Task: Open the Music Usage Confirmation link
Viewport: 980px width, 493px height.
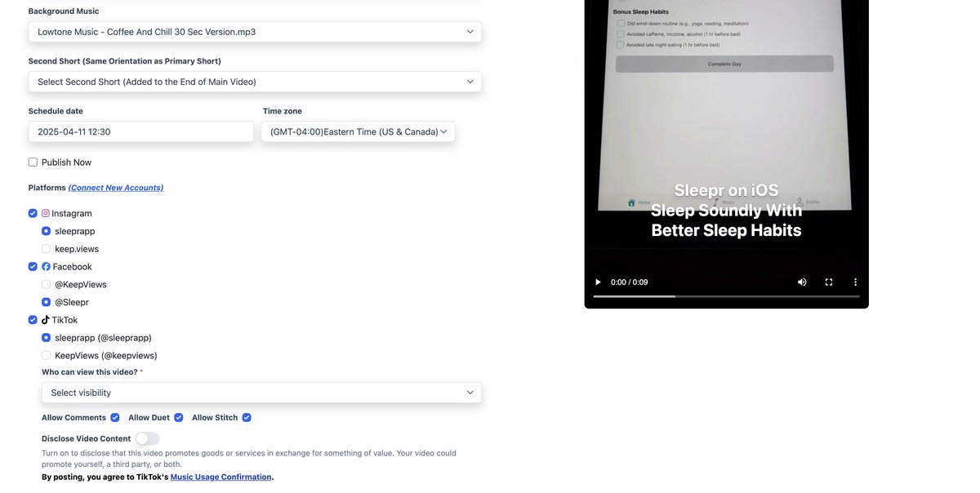Action: pos(220,477)
